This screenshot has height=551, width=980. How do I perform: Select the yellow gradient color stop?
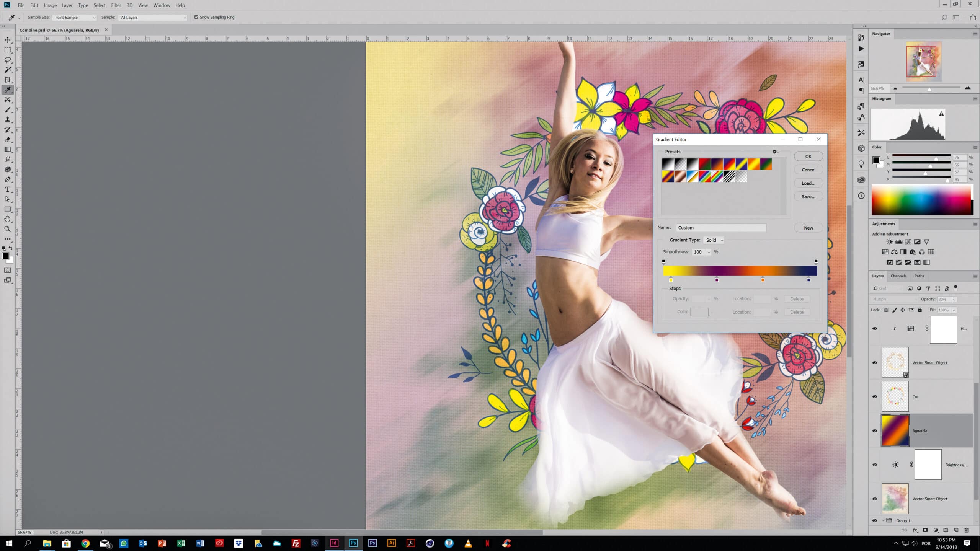tap(671, 279)
